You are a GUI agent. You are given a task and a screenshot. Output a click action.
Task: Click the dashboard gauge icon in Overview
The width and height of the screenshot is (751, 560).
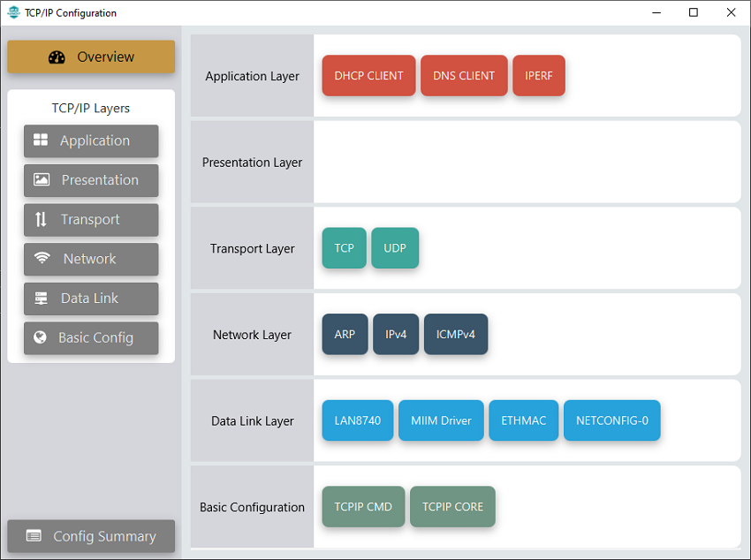(57, 57)
